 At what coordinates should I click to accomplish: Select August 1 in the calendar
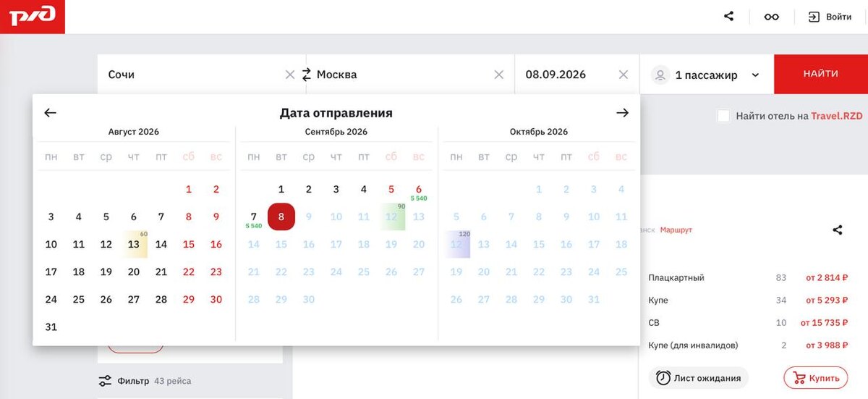[x=189, y=189]
